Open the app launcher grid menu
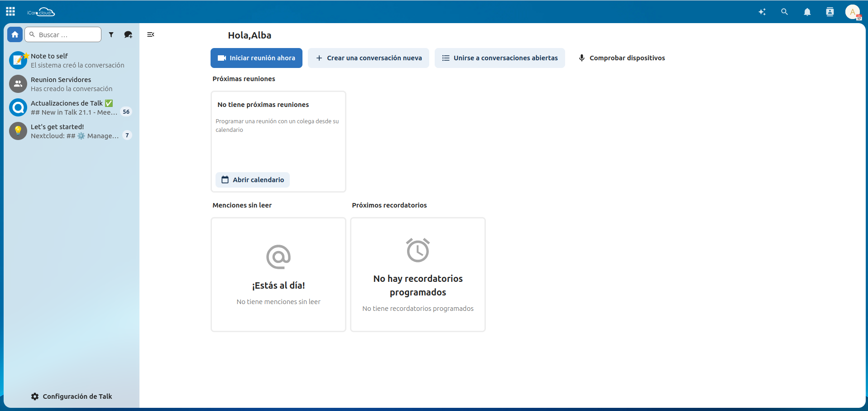This screenshot has width=868, height=411. (x=10, y=11)
